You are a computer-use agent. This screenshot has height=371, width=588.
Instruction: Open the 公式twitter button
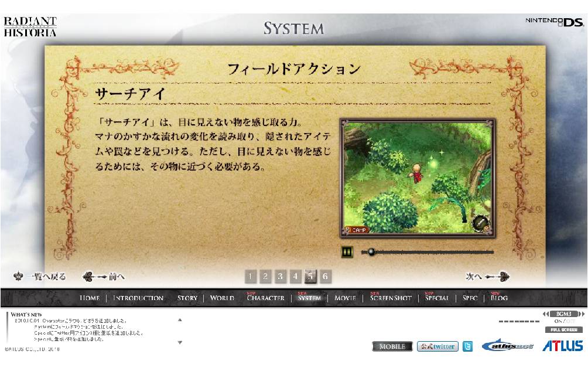coord(437,346)
